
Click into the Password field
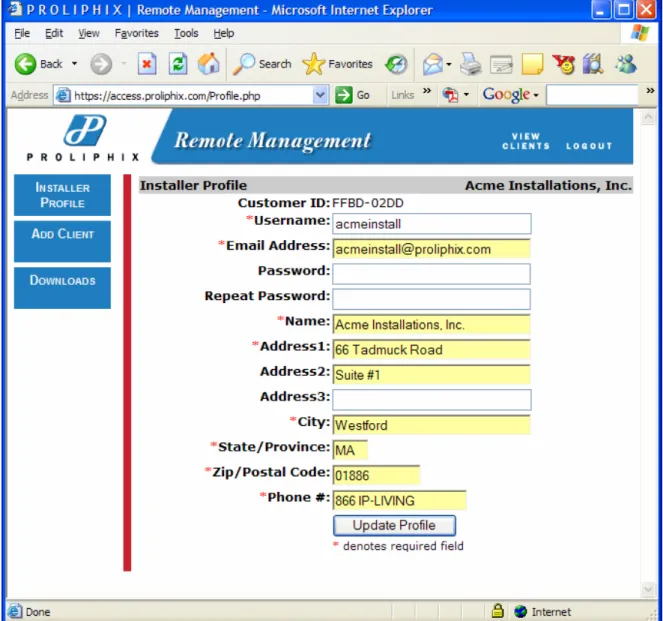pyautogui.click(x=432, y=274)
